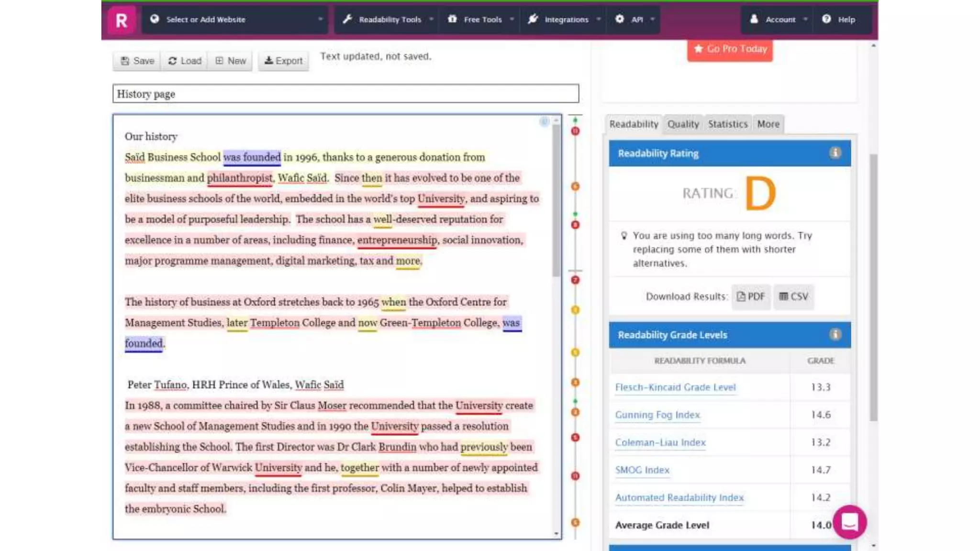This screenshot has width=980, height=551.
Task: Click the Readable 'R' logo icon
Action: click(122, 20)
